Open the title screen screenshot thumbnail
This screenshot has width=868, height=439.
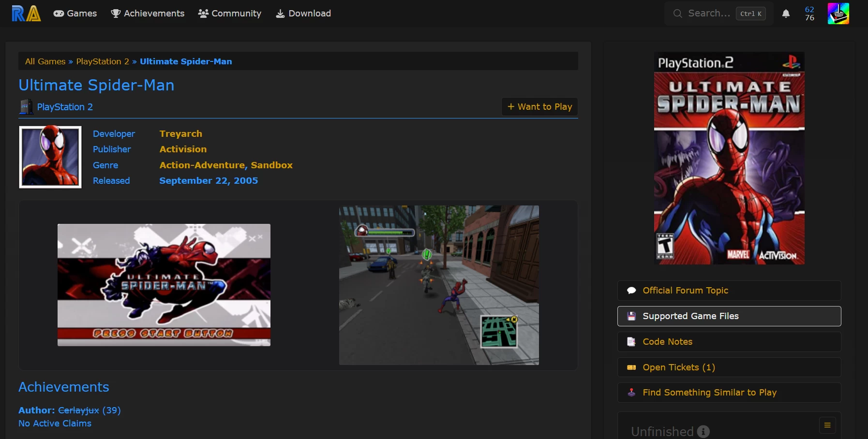[x=164, y=285]
